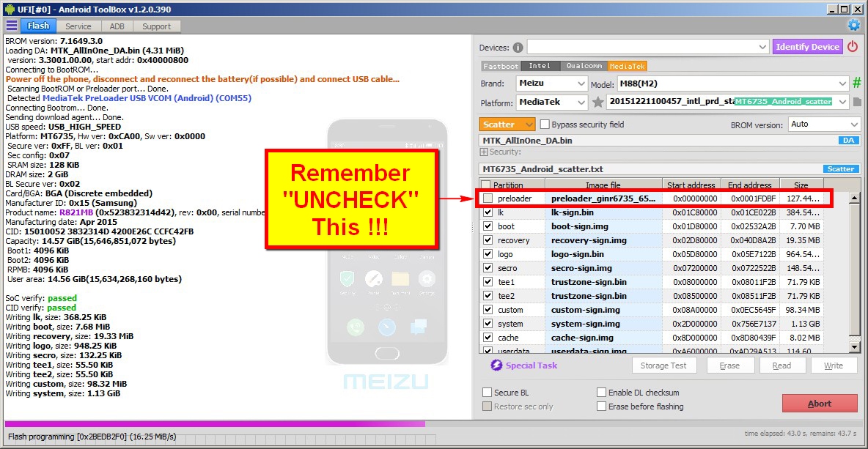The height and width of the screenshot is (449, 868).
Task: Sort by the Start address column header
Action: click(691, 185)
